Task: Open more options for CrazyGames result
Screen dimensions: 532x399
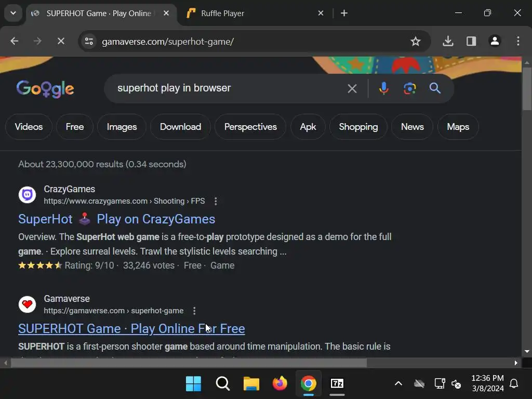Action: point(216,201)
